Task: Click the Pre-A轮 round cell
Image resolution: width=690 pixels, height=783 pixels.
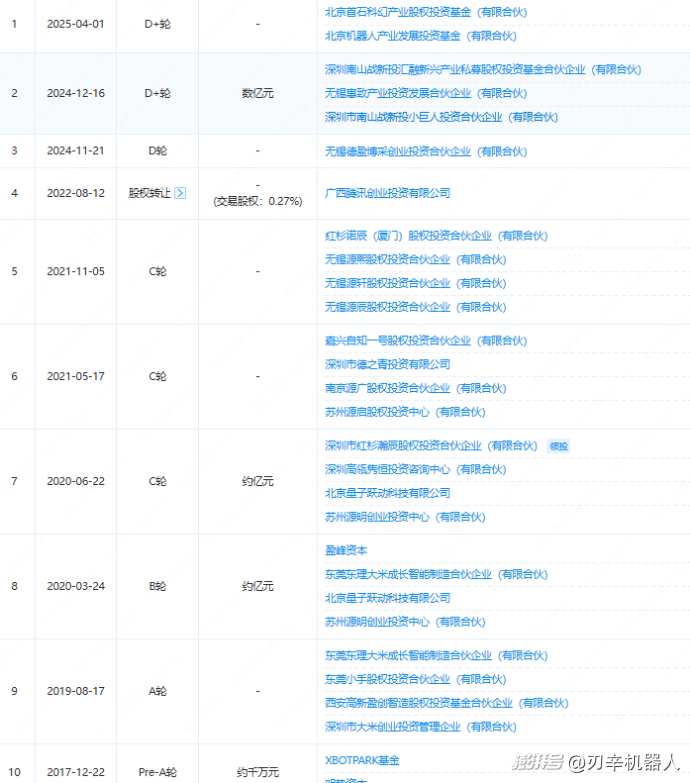Action: click(157, 772)
